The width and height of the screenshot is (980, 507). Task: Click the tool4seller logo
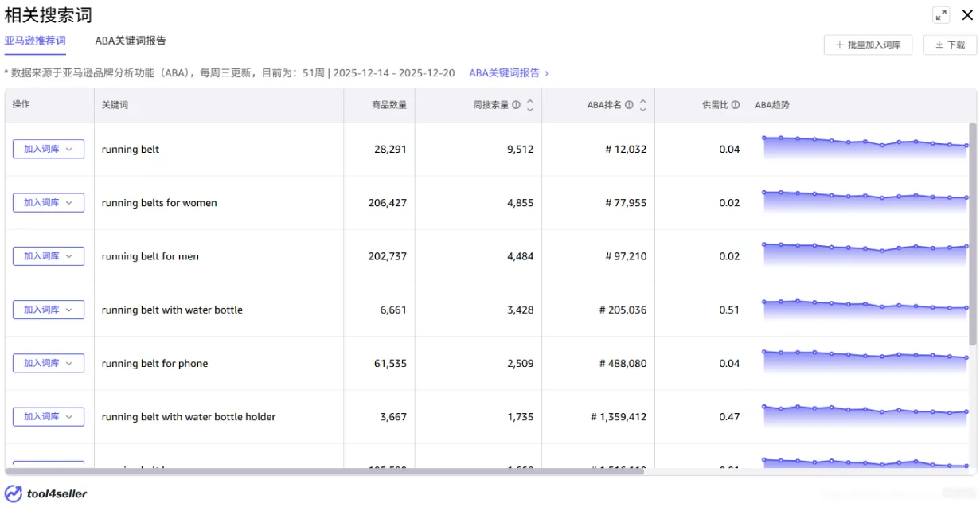pyautogui.click(x=46, y=493)
